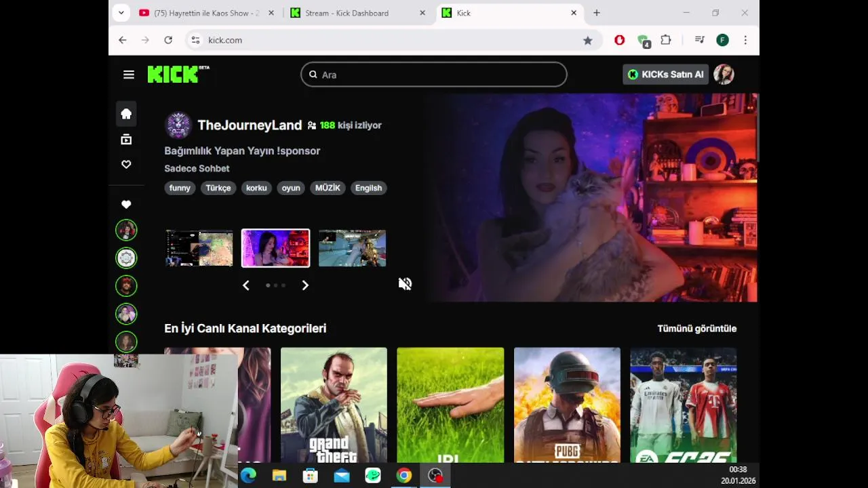This screenshot has height=488, width=868.
Task: Select the first carousel stream thumbnail
Action: pos(199,248)
